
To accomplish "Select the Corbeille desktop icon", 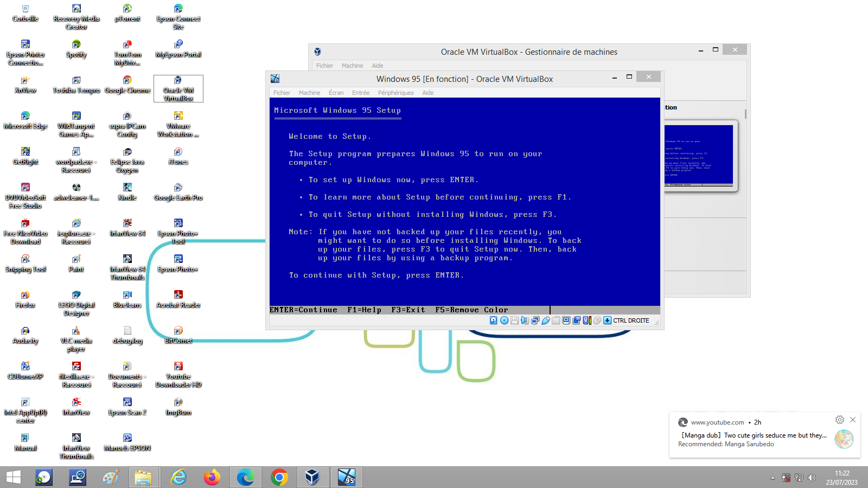I will [25, 14].
